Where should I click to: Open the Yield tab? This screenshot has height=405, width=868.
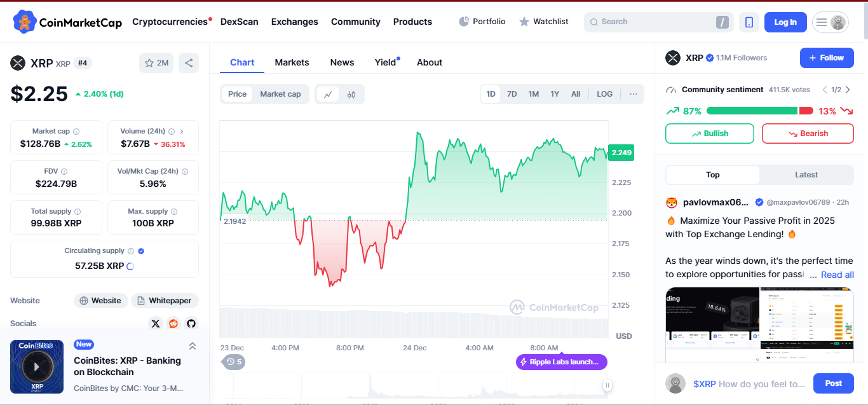pyautogui.click(x=385, y=62)
